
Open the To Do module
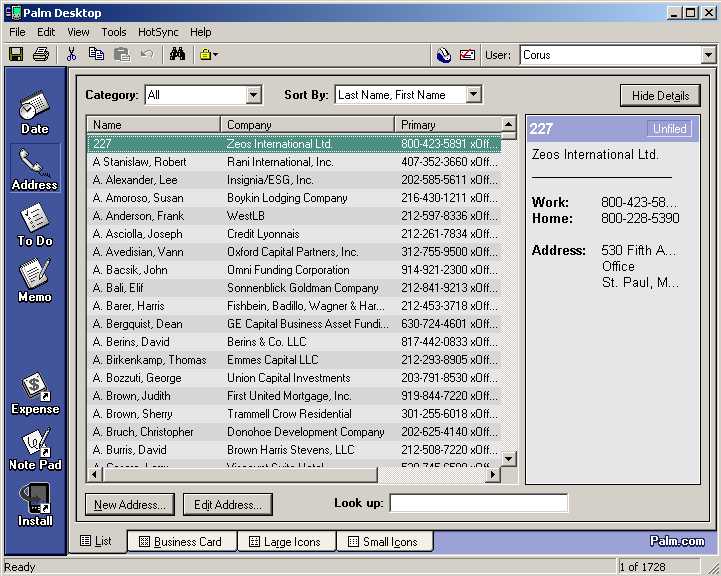[x=34, y=225]
